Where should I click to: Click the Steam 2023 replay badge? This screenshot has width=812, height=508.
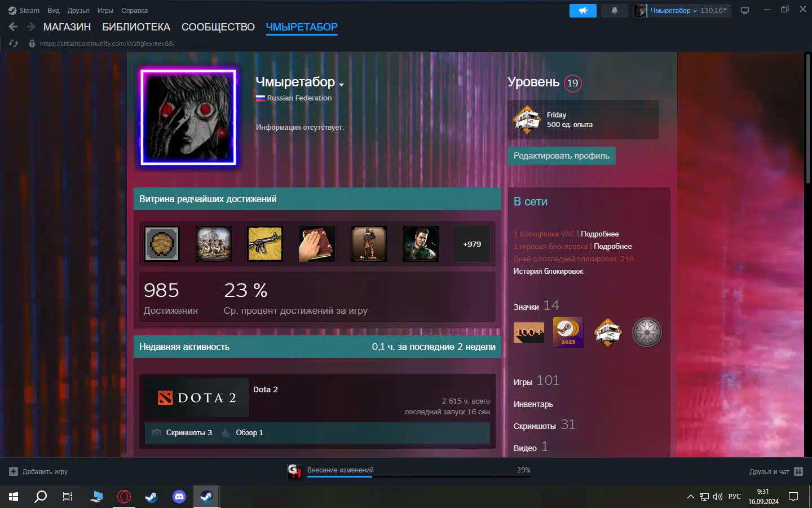pos(568,332)
